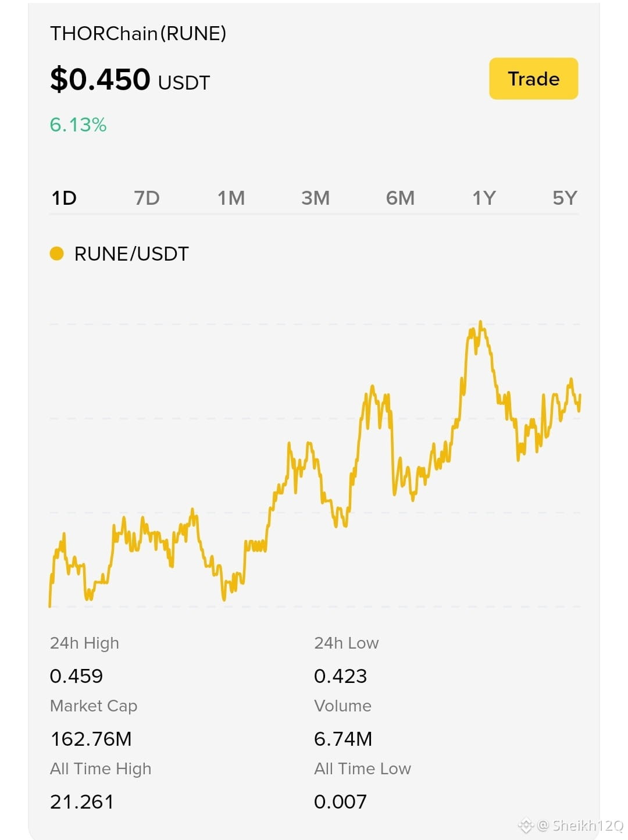This screenshot has width=628, height=840.
Task: Click the yellow Trade button
Action: [533, 79]
